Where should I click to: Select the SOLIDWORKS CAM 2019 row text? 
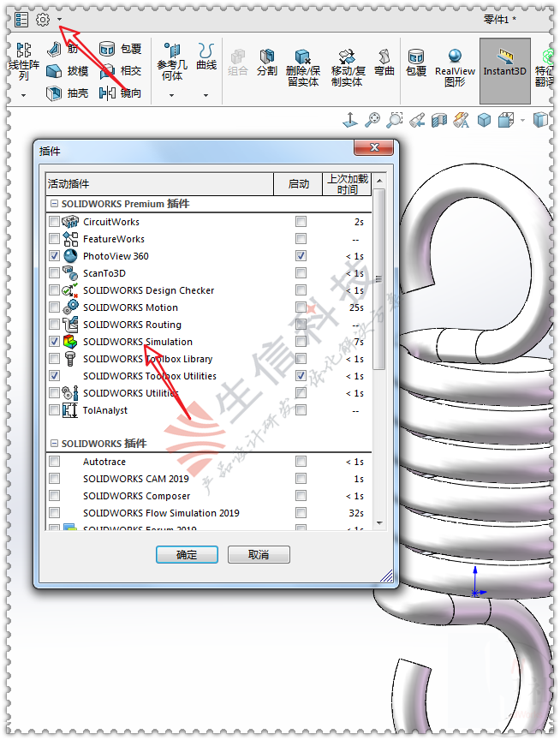[x=136, y=479]
